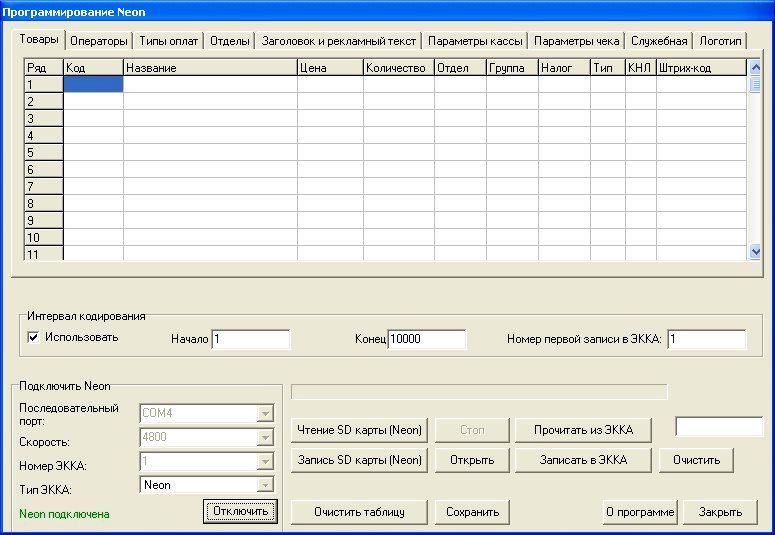The image size is (775, 535).
Task: Click the Очистить button
Action: (x=696, y=460)
